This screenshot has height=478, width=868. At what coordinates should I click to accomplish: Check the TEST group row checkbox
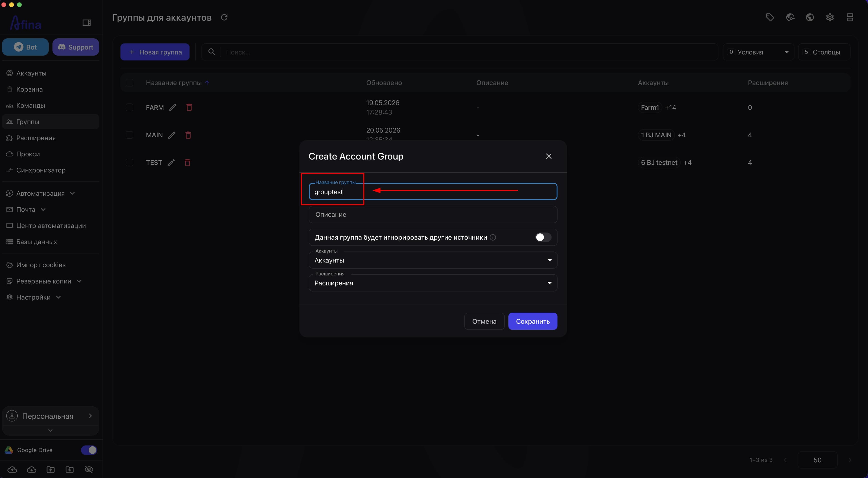coord(129,163)
